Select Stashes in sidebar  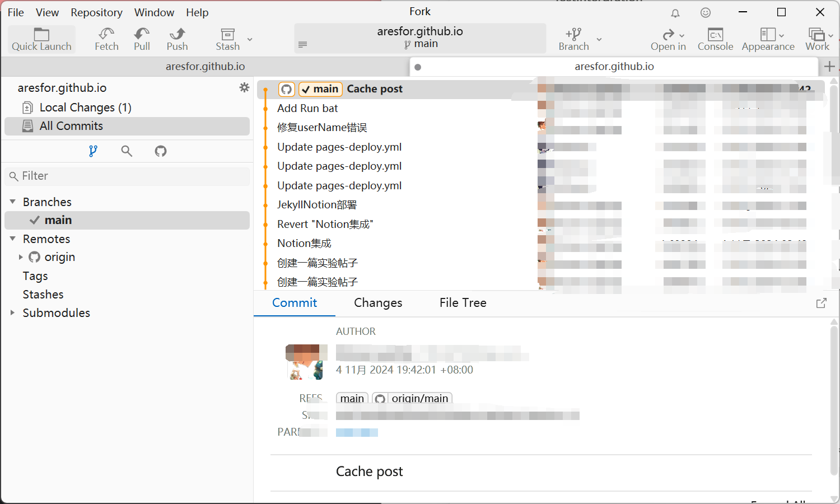point(43,295)
